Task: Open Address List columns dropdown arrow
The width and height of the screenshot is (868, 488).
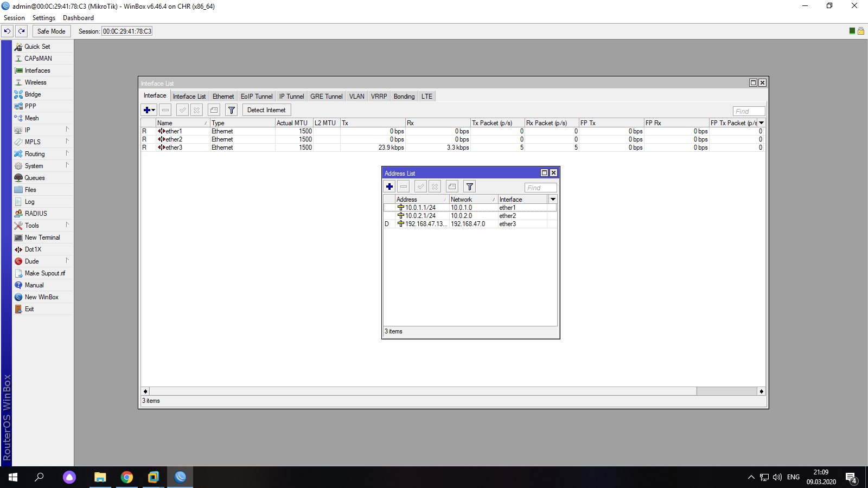Action: point(553,200)
